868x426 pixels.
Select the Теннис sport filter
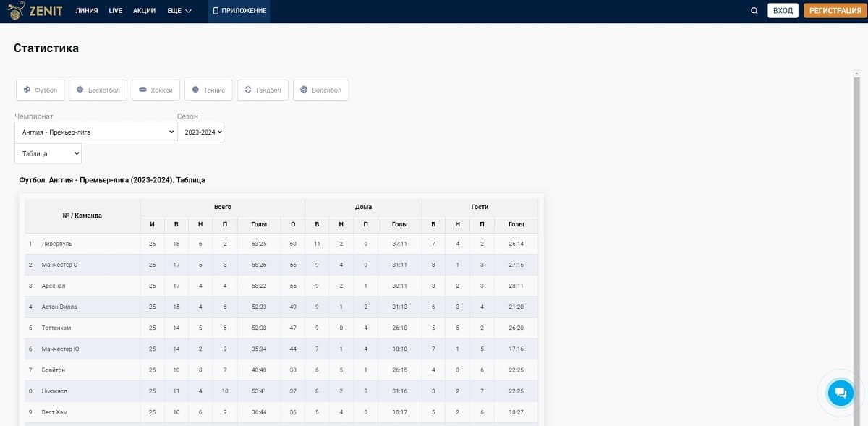tap(208, 90)
